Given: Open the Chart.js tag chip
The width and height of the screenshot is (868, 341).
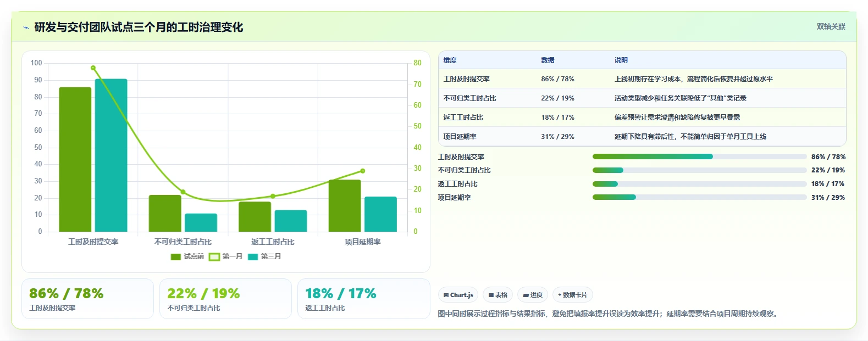Looking at the screenshot, I should coord(458,295).
